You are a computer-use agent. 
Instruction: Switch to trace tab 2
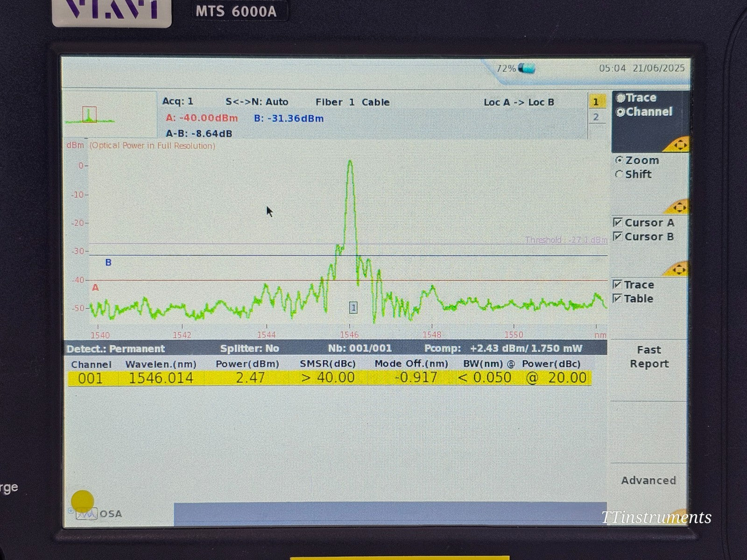tap(596, 118)
